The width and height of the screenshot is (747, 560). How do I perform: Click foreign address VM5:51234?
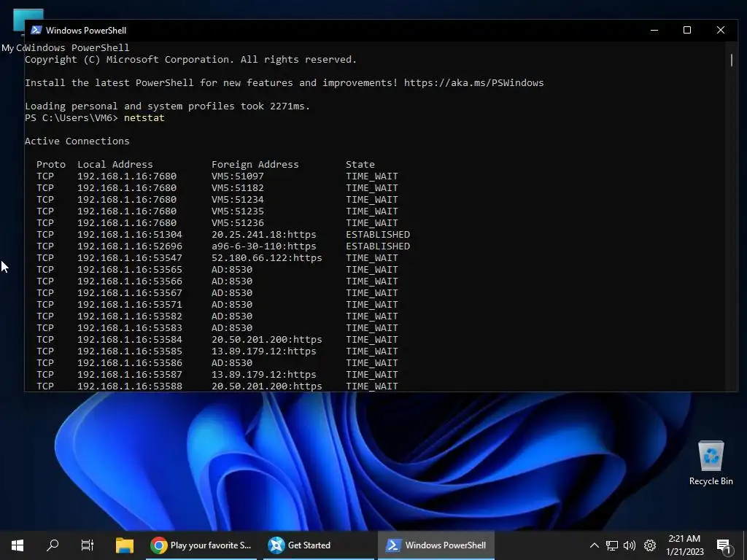point(237,200)
